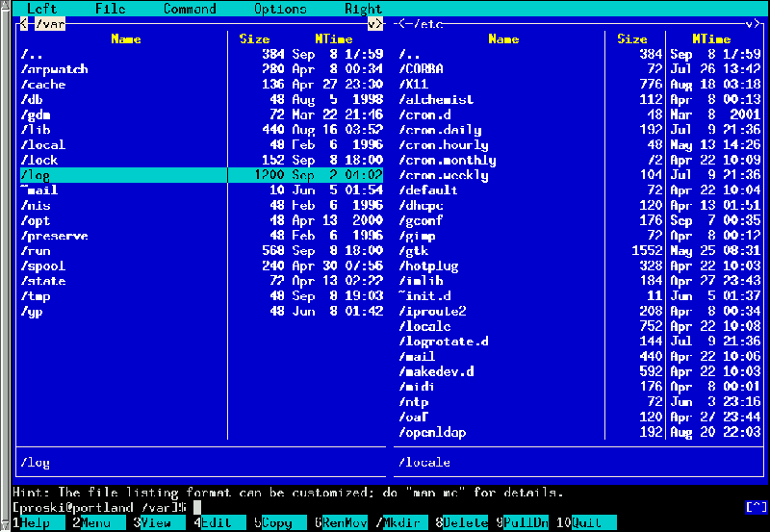Select the /spool directory in left panel
770x532 pixels.
(x=43, y=266)
